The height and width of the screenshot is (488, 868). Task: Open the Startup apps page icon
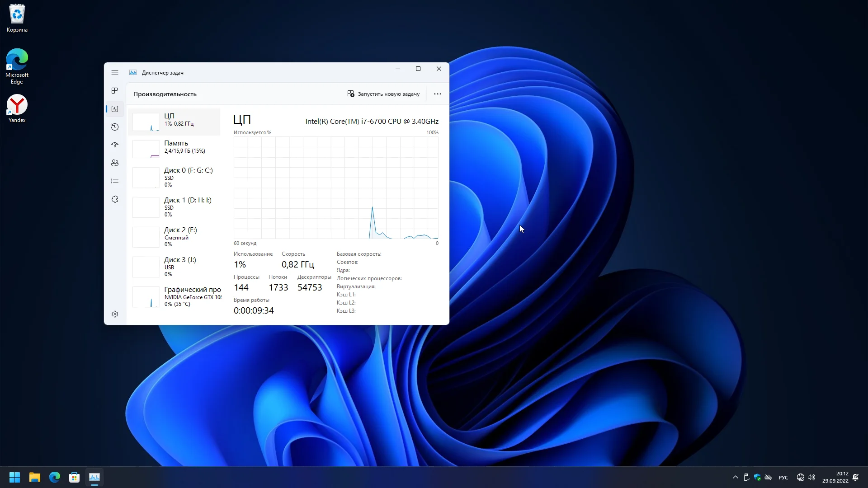115,145
